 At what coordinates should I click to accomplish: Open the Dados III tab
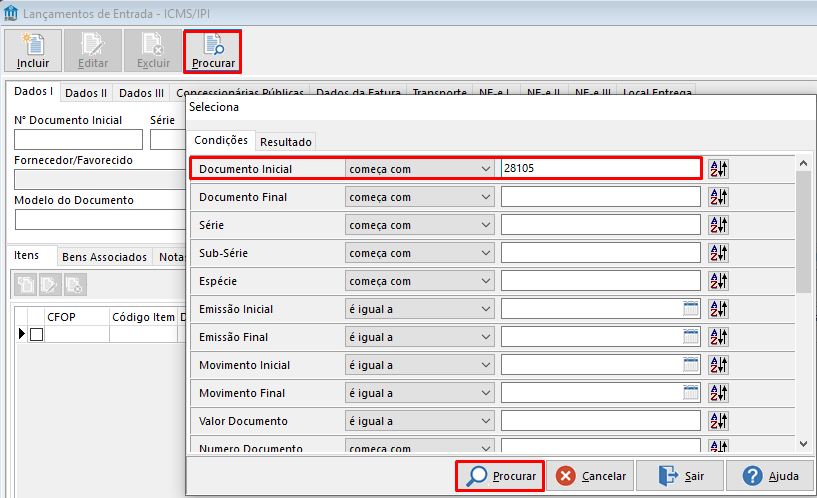tap(141, 93)
